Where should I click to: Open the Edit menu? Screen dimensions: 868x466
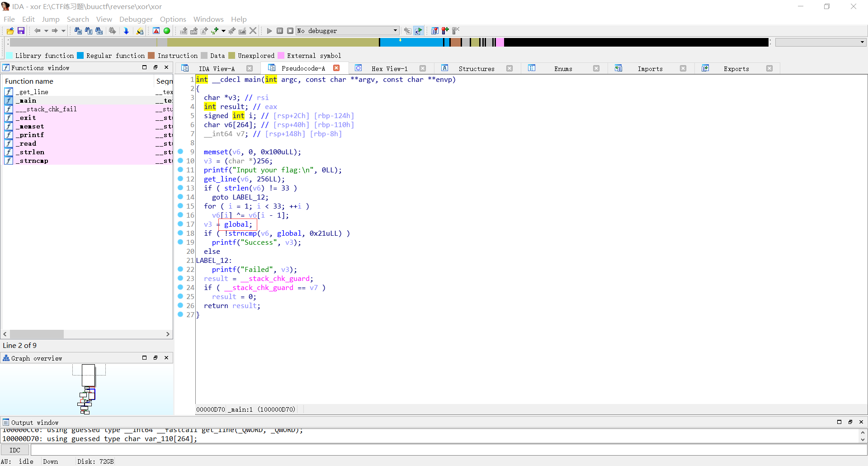[x=28, y=19]
